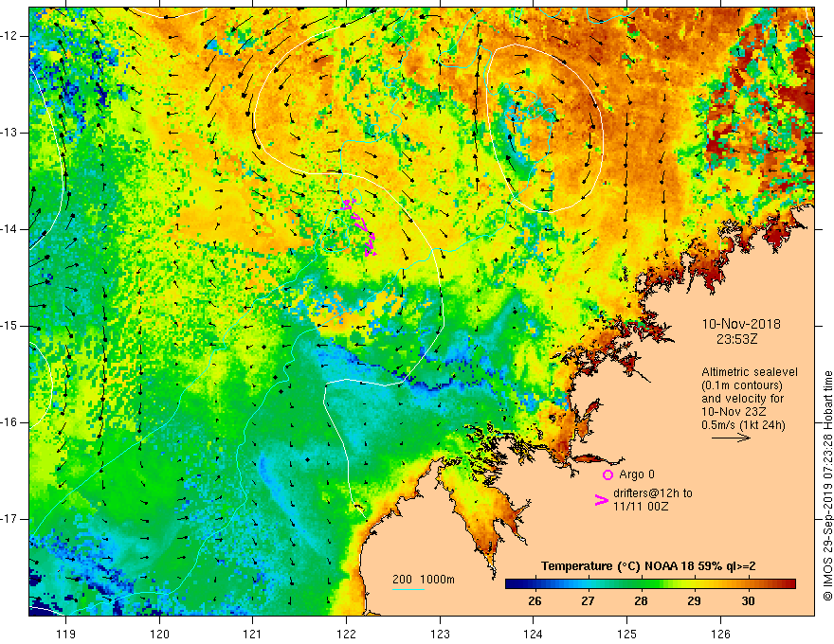Click latitude axis label -14
Screen dimensions: 834x644
[x=10, y=229]
